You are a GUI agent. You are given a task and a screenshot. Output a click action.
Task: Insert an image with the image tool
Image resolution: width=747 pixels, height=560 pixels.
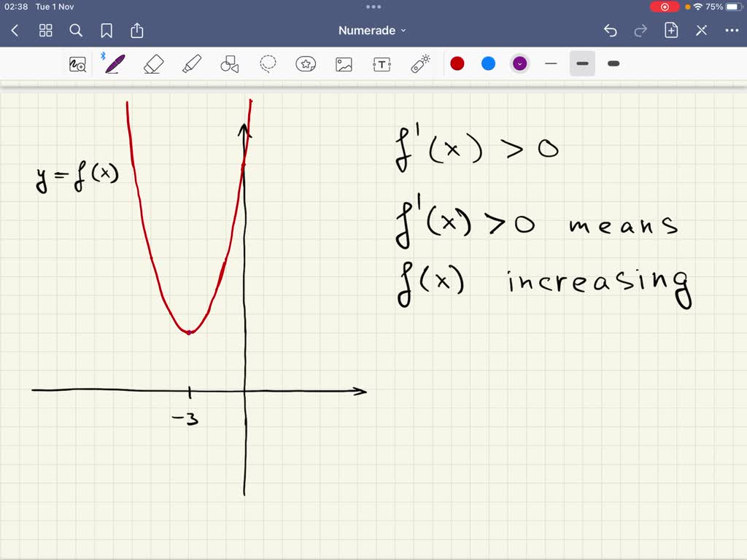tap(344, 63)
